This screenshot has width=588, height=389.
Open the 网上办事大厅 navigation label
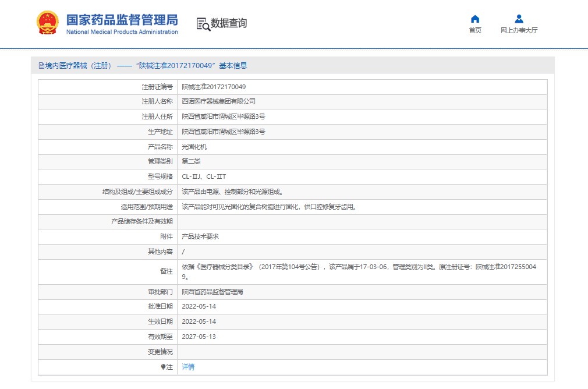(519, 30)
